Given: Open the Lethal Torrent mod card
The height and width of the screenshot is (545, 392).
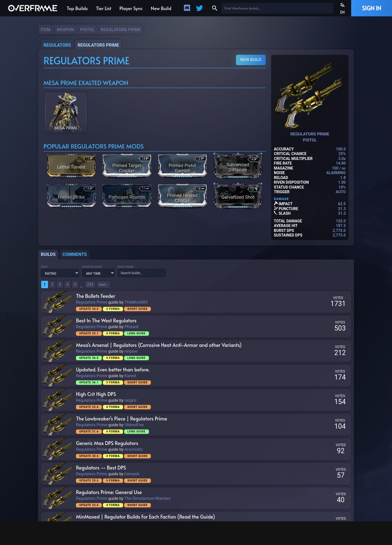Looking at the screenshot, I should tap(71, 166).
